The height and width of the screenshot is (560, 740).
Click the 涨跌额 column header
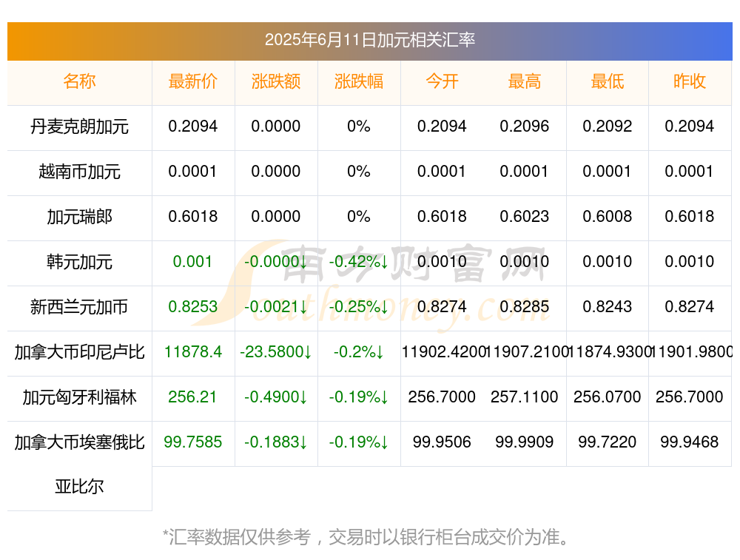pyautogui.click(x=275, y=81)
